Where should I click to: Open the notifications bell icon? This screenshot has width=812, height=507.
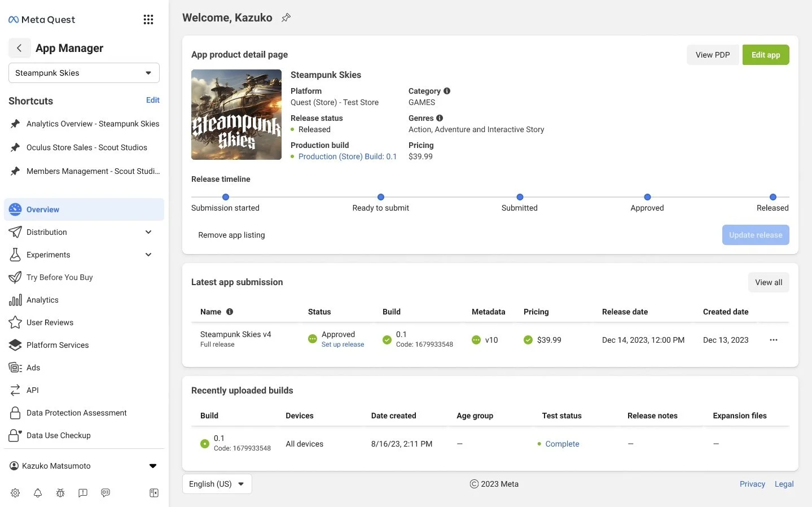click(x=38, y=493)
